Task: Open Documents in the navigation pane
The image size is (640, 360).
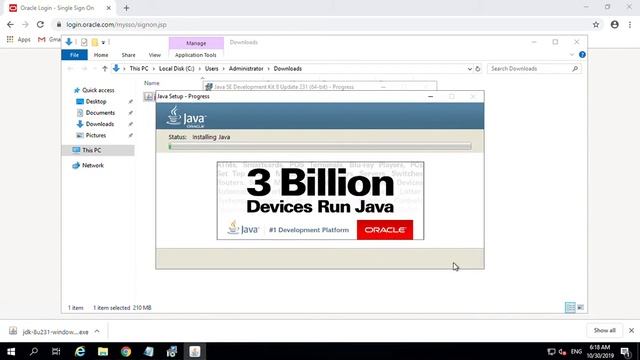Action: [x=100, y=113]
